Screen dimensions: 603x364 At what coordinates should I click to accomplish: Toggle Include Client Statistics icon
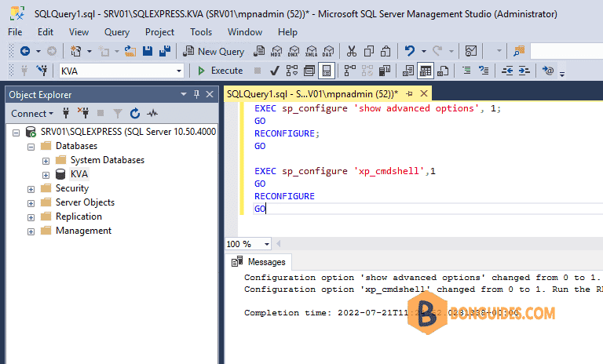click(x=385, y=71)
